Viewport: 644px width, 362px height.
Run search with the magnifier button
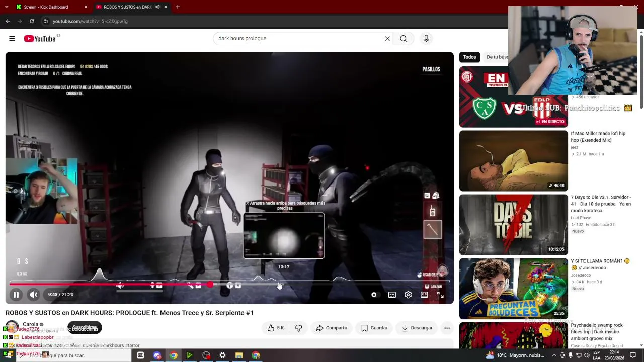click(x=404, y=39)
